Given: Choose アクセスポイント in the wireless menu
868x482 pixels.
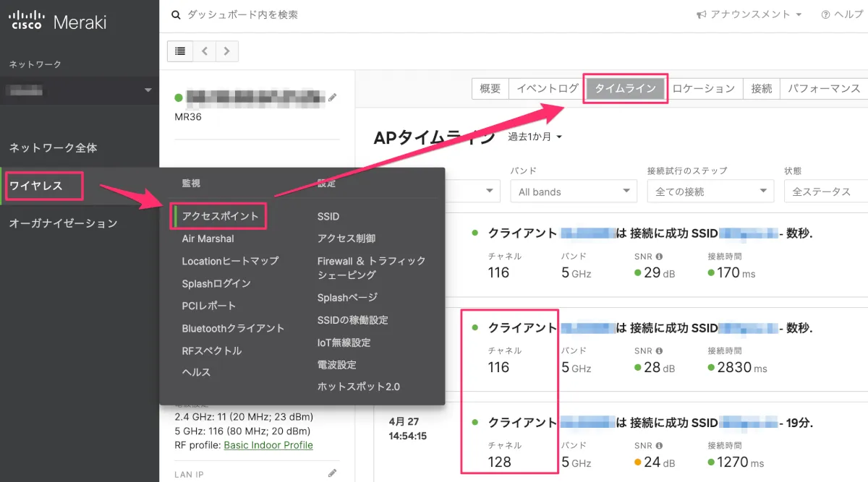Looking at the screenshot, I should point(220,216).
